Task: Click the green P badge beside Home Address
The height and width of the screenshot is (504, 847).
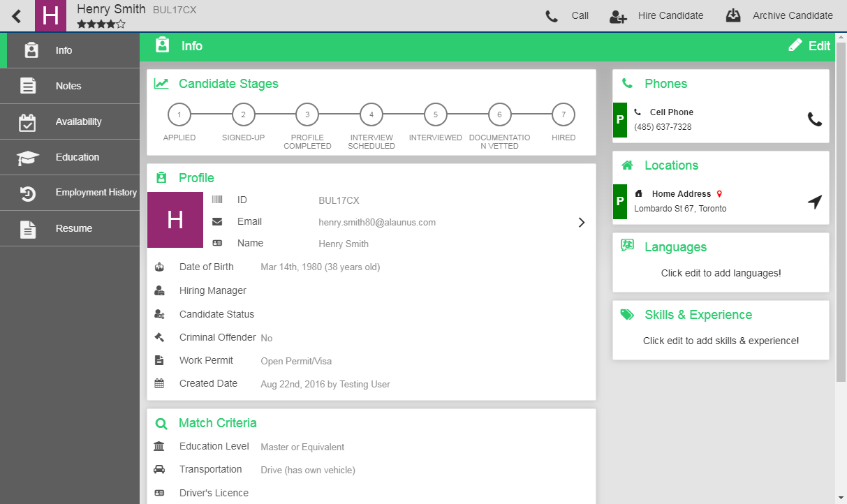Action: [619, 202]
